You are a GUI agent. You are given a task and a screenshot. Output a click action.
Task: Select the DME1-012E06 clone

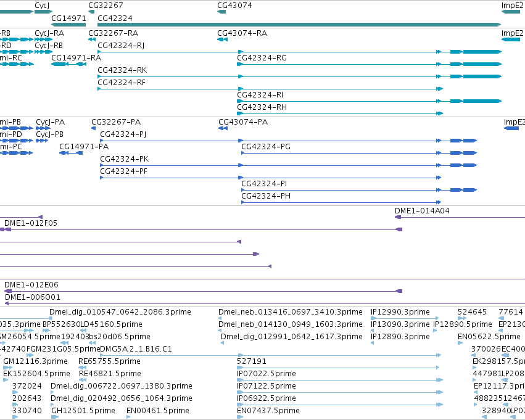point(203,291)
